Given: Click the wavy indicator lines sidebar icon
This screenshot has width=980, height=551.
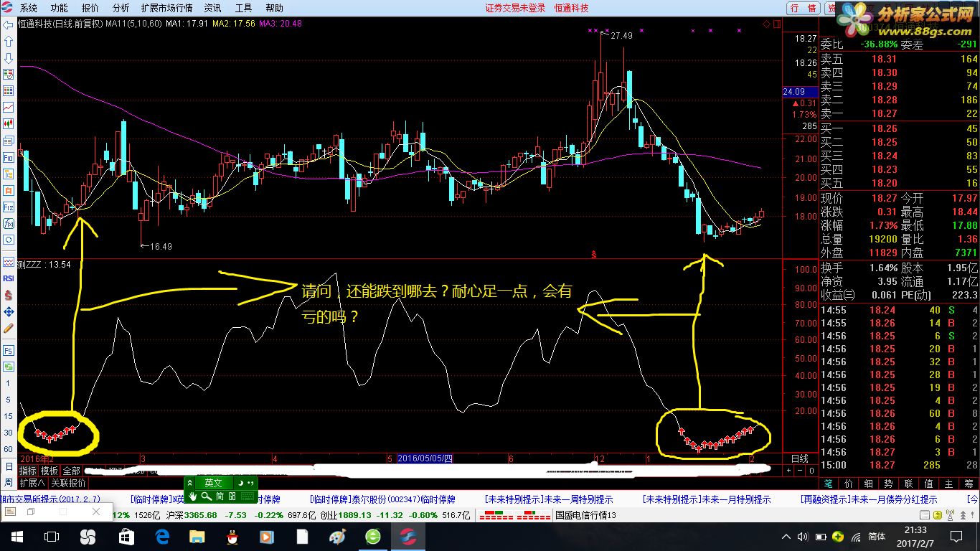Looking at the screenshot, I should click(9, 261).
